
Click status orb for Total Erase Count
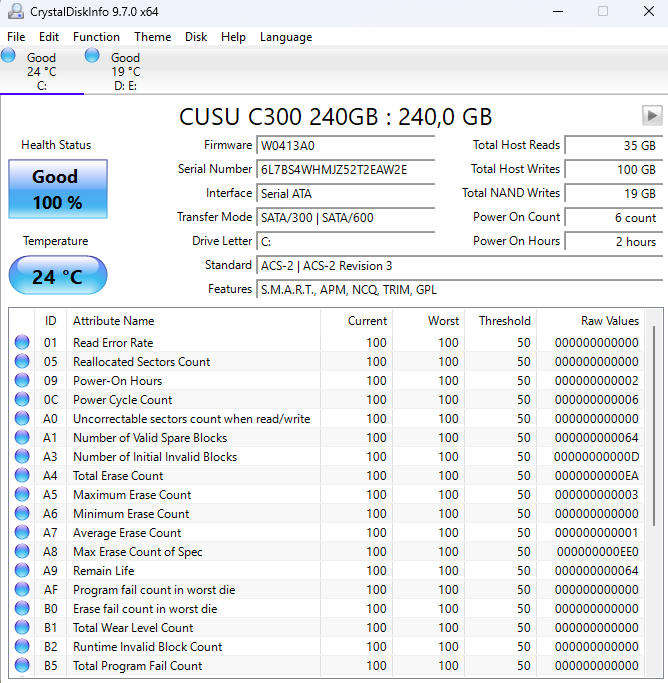(x=22, y=476)
